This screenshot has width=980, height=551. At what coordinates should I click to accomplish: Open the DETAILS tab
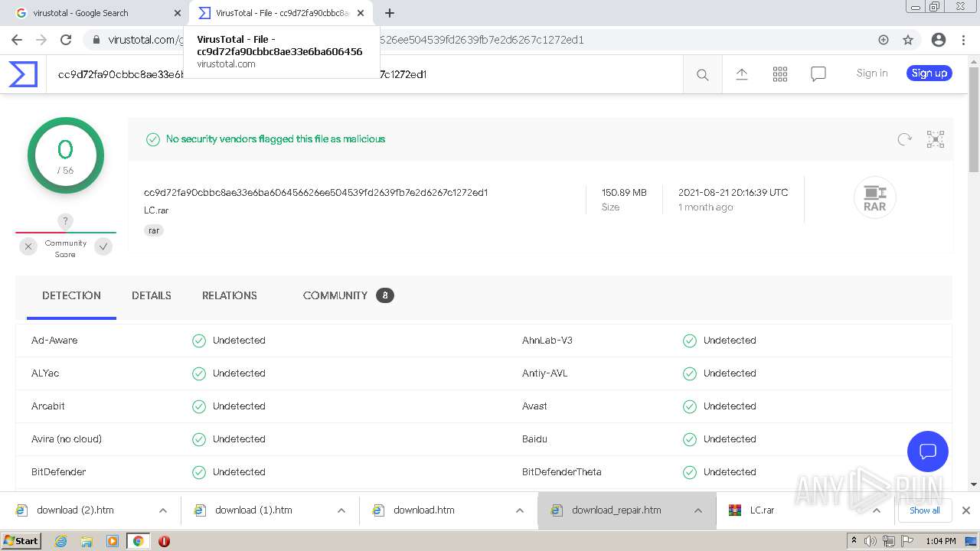pyautogui.click(x=152, y=295)
